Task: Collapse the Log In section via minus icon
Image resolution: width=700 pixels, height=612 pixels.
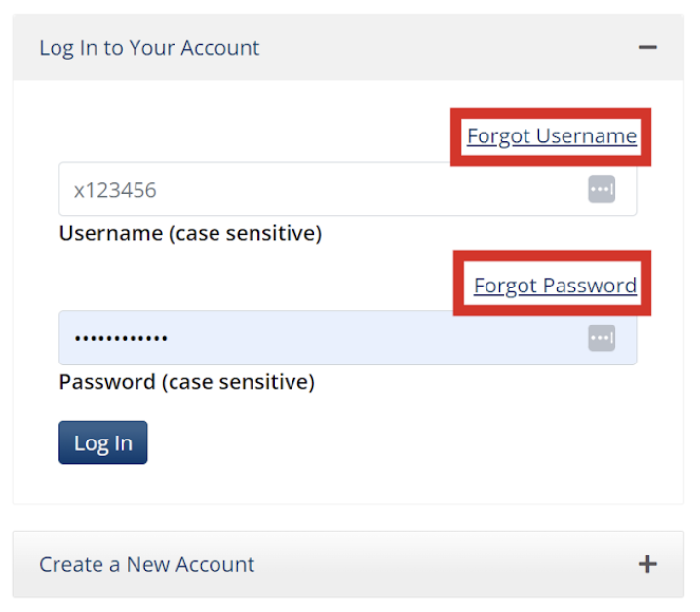Action: click(647, 47)
